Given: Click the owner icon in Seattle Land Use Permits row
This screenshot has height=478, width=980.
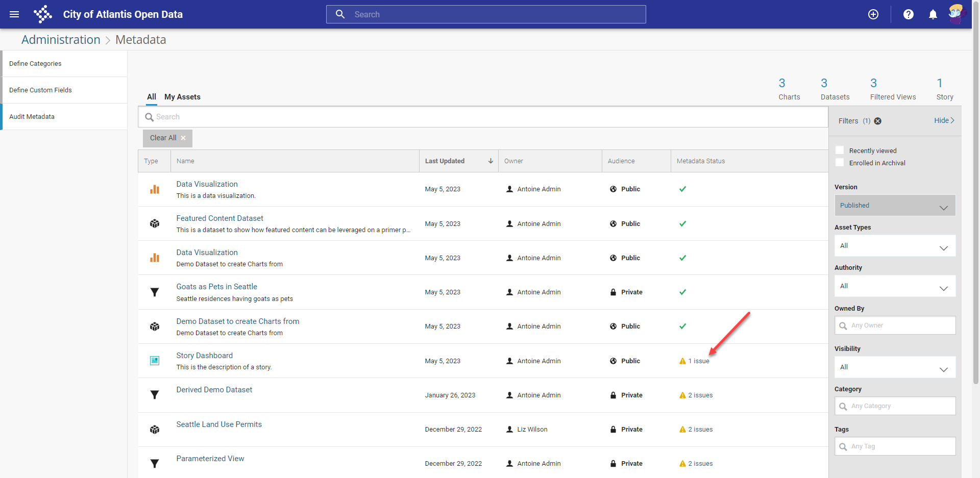Looking at the screenshot, I should 509,430.
